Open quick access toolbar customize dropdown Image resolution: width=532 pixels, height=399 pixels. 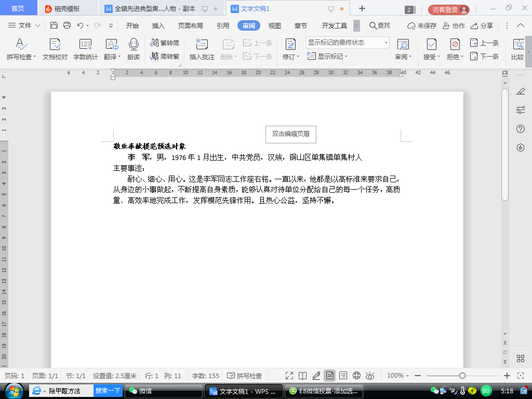click(111, 25)
